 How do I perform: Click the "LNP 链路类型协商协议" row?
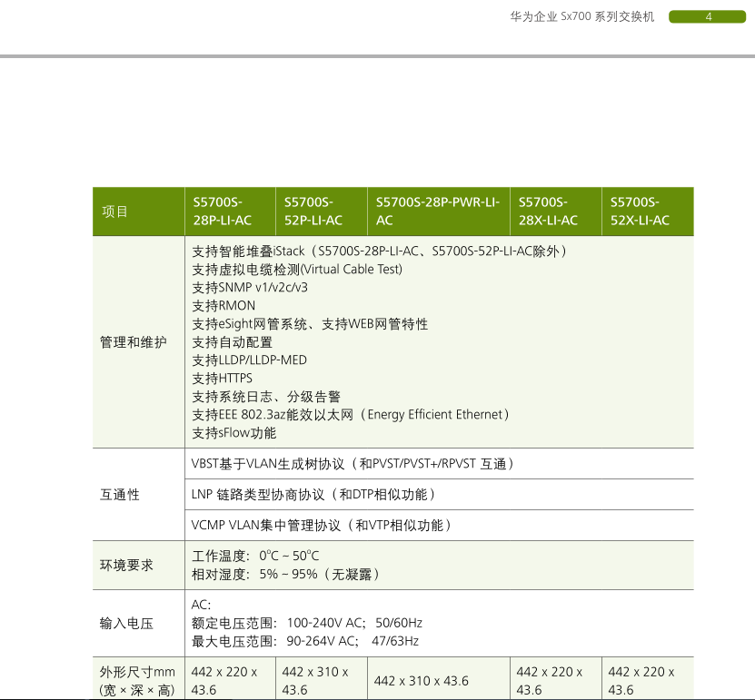pyautogui.click(x=439, y=495)
